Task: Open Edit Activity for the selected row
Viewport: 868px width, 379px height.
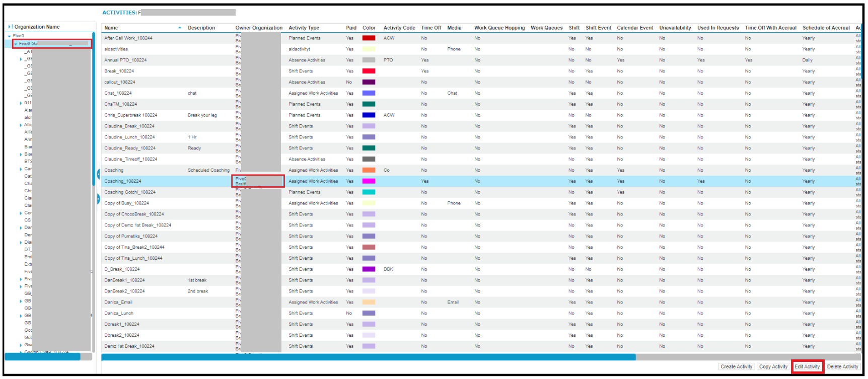Action: [807, 366]
